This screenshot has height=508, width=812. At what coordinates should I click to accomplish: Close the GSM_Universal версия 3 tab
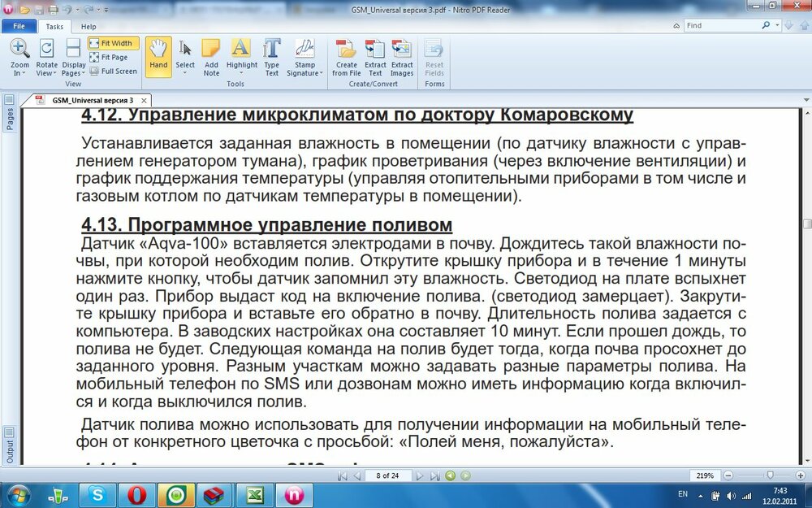click(144, 101)
